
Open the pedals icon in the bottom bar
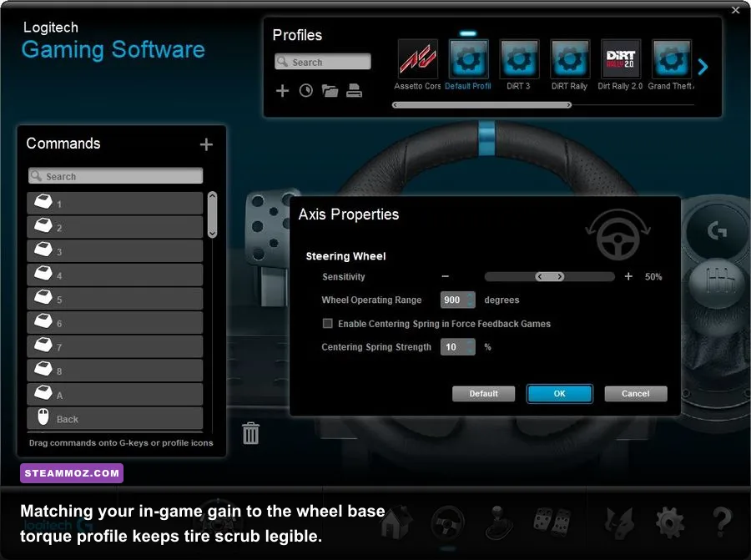pyautogui.click(x=552, y=522)
